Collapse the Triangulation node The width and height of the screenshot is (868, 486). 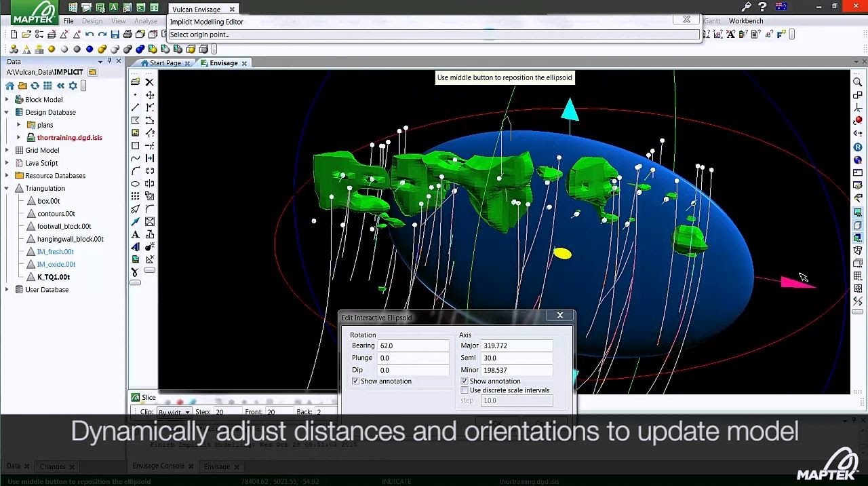[x=7, y=189]
